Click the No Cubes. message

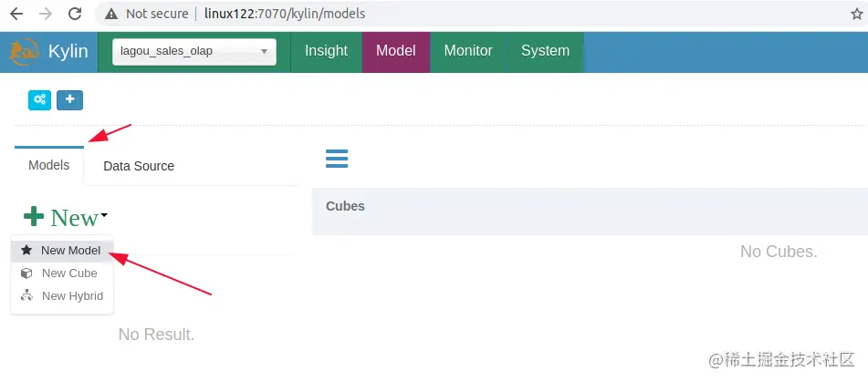(779, 252)
